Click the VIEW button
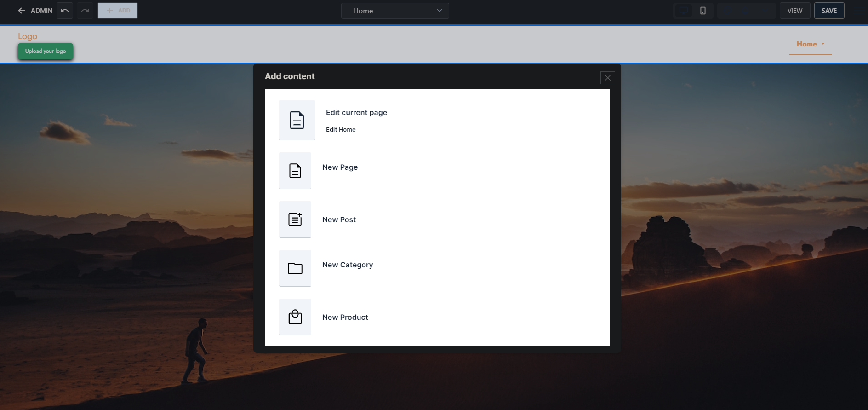868x410 pixels. coord(795,11)
